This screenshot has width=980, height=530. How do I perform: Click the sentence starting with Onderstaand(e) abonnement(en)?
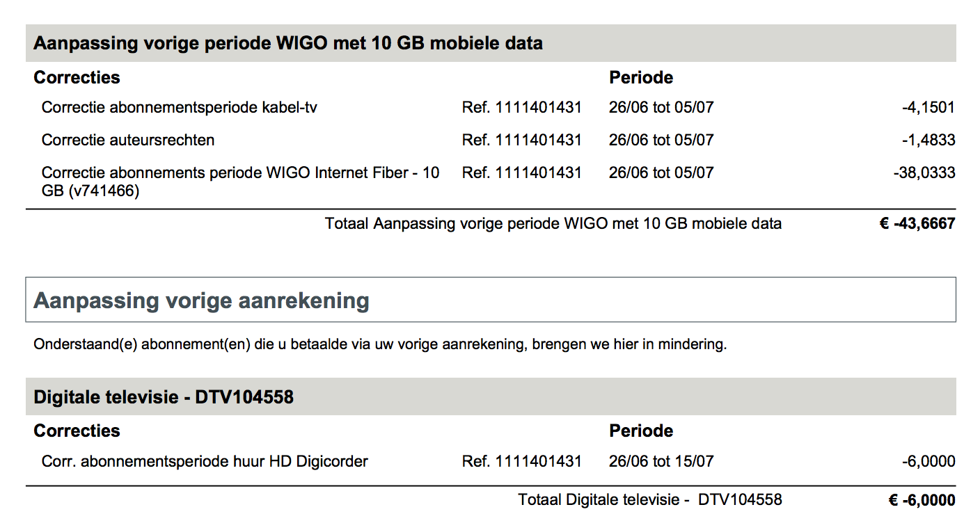380,344
